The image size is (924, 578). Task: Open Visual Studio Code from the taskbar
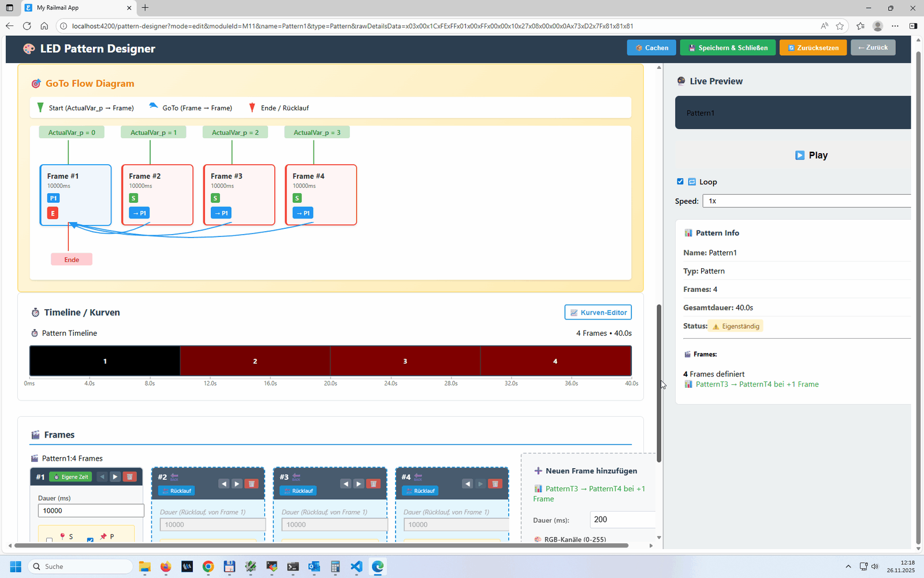[356, 566]
